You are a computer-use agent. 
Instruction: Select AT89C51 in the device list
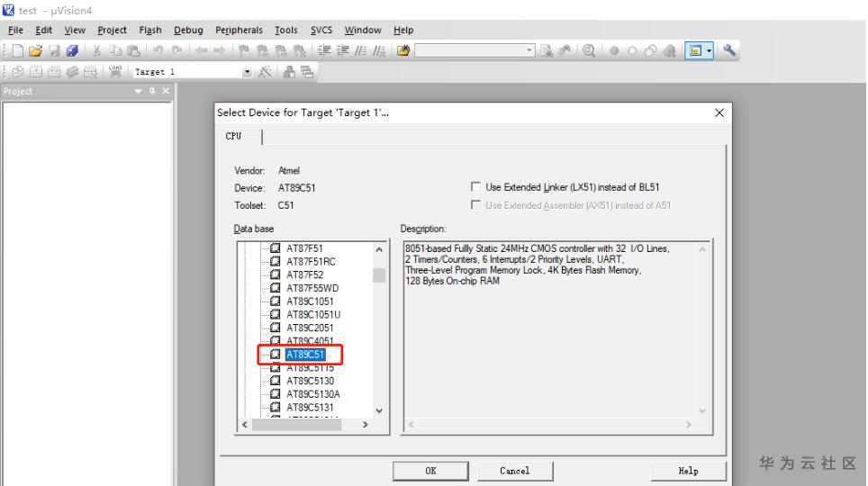pos(305,355)
